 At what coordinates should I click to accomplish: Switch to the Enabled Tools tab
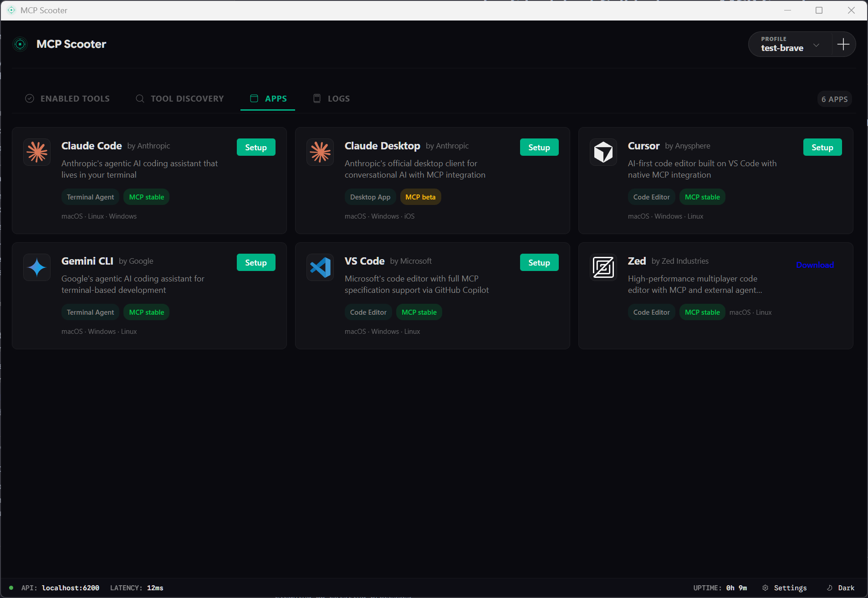67,98
